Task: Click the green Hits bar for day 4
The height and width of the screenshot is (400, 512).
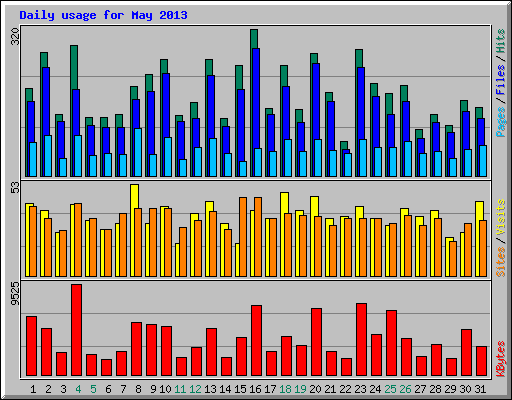Action: [x=74, y=67]
